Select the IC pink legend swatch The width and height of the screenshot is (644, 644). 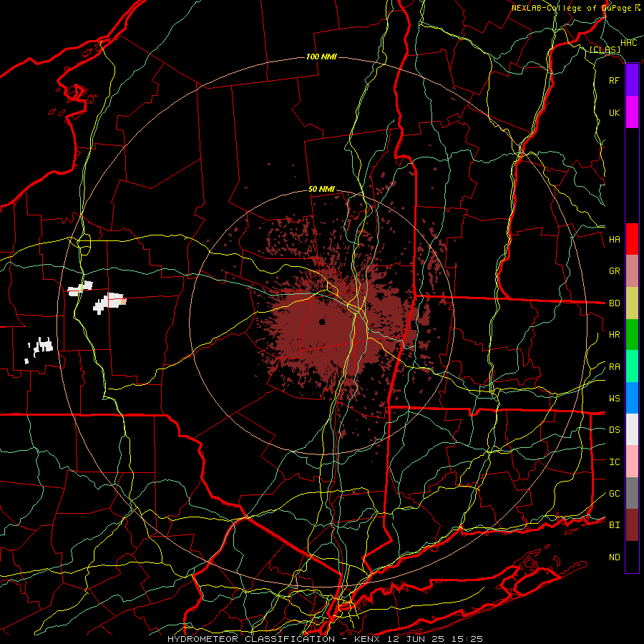(x=632, y=462)
